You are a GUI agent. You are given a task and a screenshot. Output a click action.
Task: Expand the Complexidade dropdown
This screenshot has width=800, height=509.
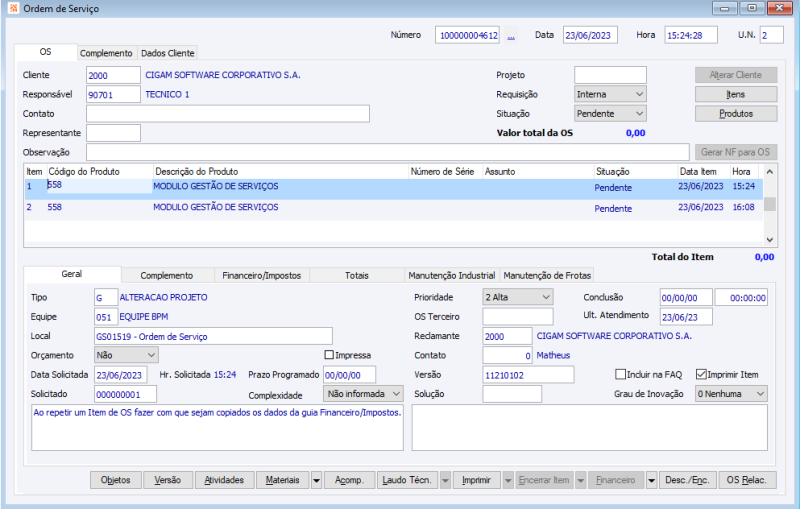[363, 394]
